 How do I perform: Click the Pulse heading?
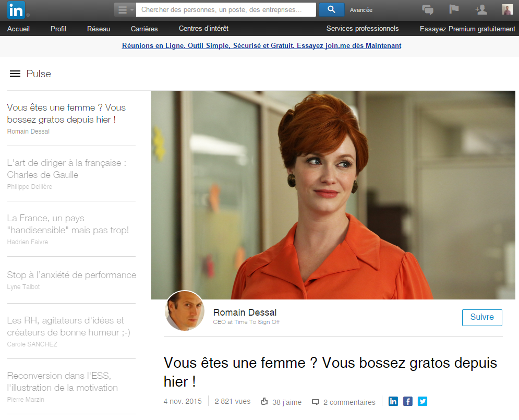click(x=39, y=74)
